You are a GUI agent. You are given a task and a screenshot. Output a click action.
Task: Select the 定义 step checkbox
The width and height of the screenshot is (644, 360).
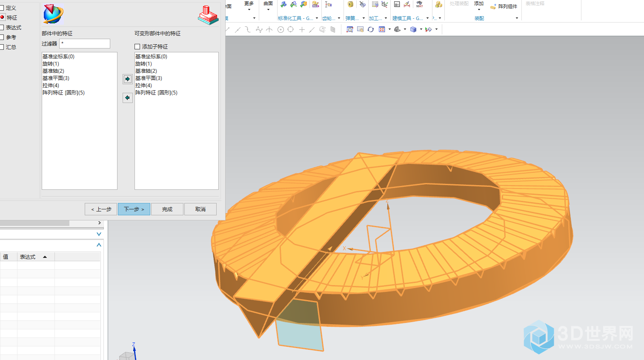[x=2, y=8]
